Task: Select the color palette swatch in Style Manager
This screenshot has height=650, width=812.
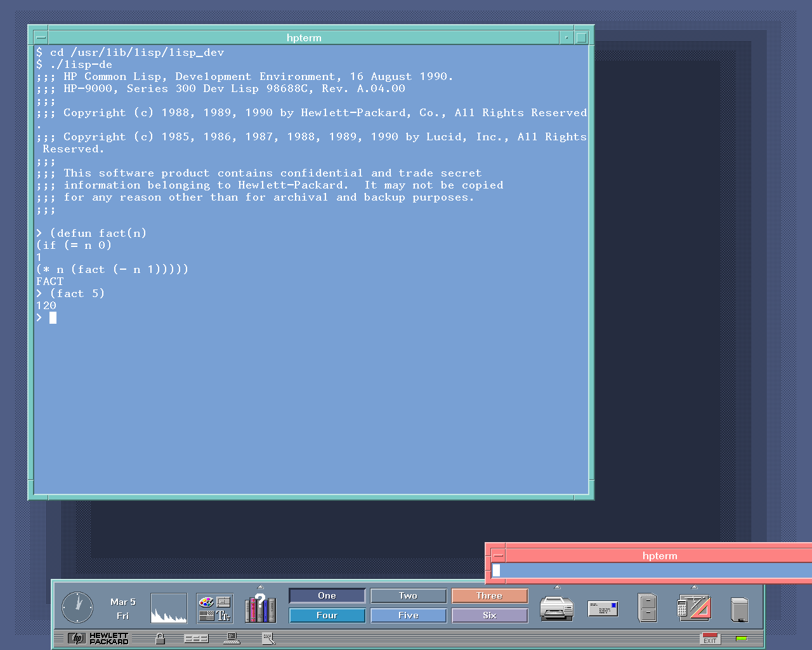Action: click(x=206, y=602)
